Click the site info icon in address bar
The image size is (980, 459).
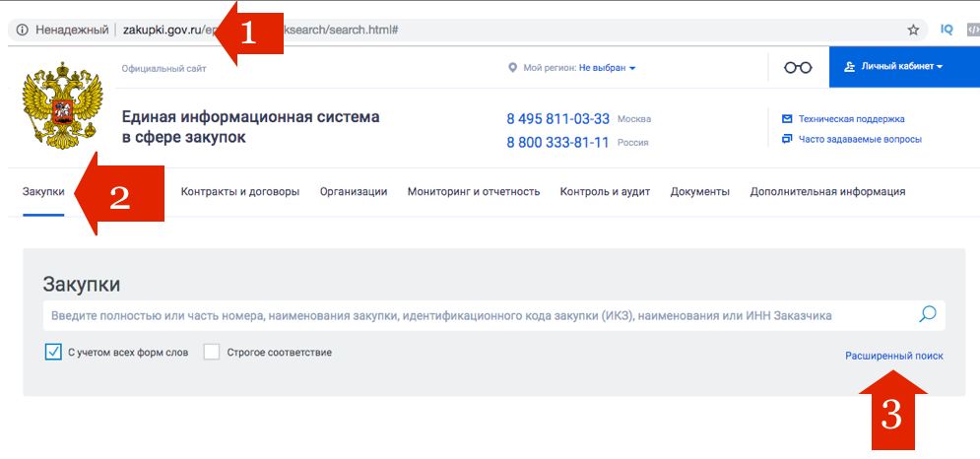coord(23,30)
